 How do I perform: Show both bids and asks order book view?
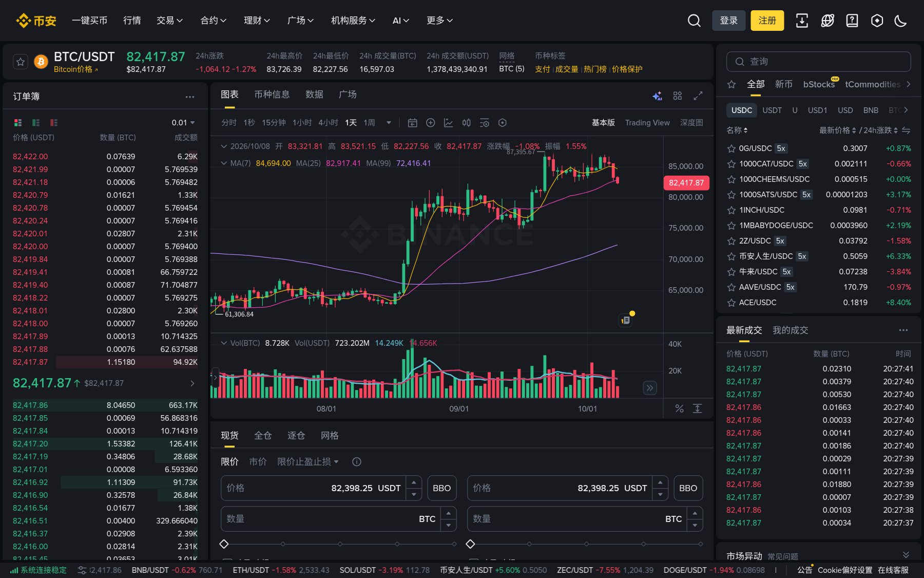click(18, 122)
